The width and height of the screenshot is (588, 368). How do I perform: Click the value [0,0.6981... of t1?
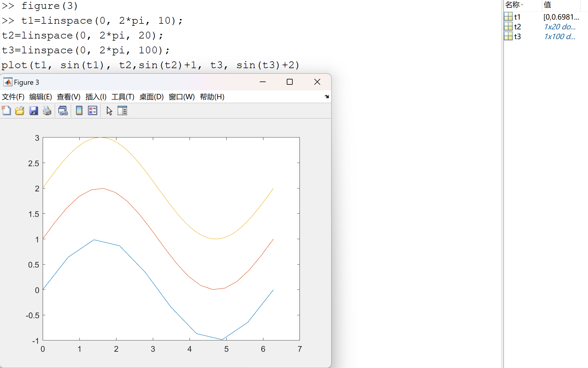point(561,17)
